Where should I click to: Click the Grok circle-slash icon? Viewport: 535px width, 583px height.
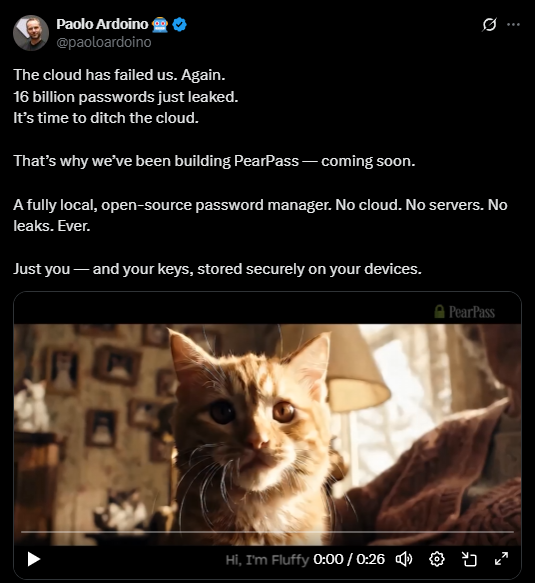(489, 25)
